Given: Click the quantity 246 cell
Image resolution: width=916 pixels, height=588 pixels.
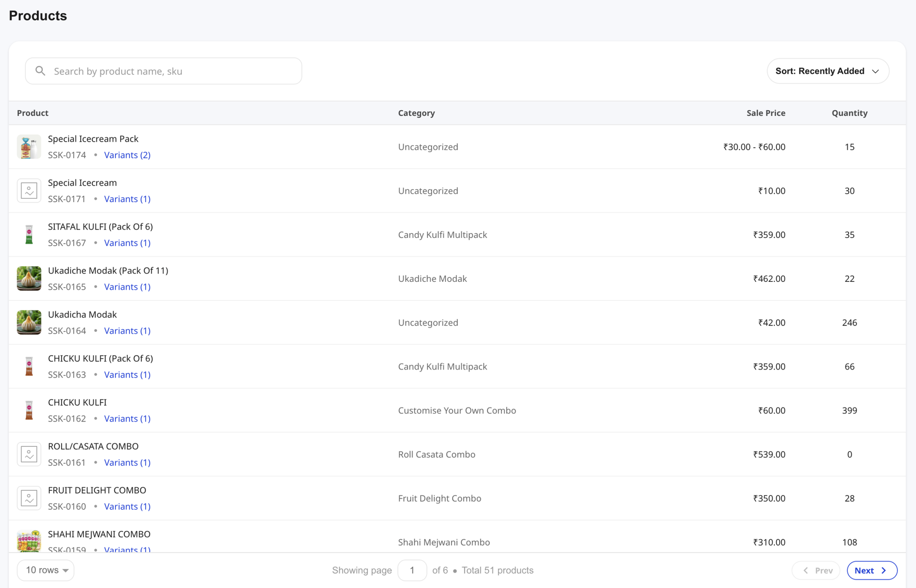Looking at the screenshot, I should point(850,322).
